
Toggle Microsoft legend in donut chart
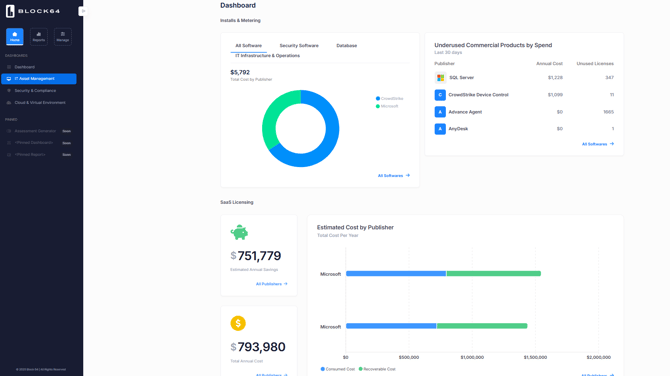[387, 106]
